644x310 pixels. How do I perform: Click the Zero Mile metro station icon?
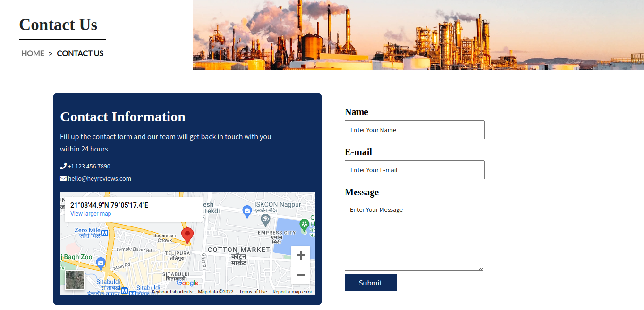click(105, 233)
